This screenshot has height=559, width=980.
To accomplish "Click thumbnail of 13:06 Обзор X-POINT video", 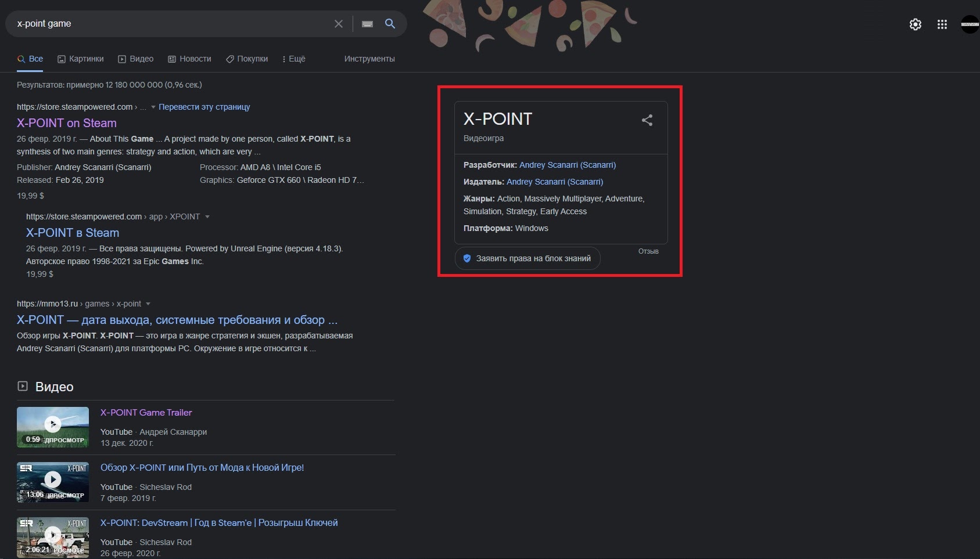I will coord(53,482).
